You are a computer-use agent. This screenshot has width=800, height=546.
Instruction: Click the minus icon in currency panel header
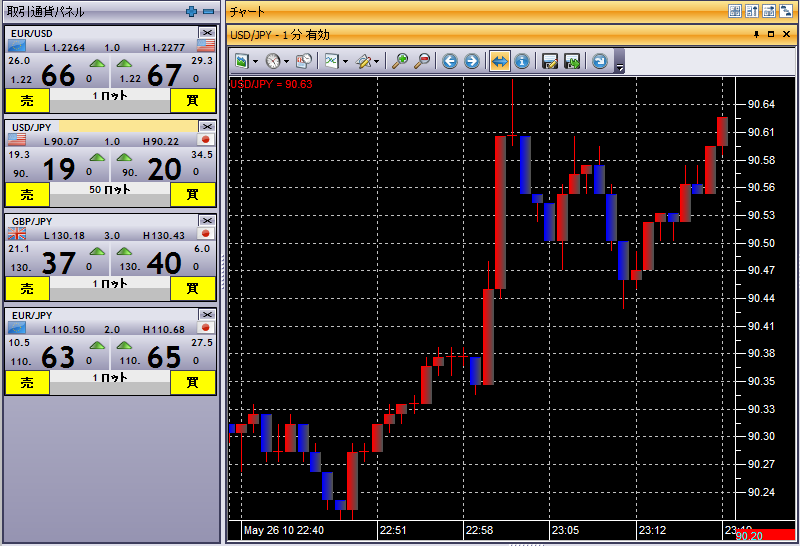[208, 11]
